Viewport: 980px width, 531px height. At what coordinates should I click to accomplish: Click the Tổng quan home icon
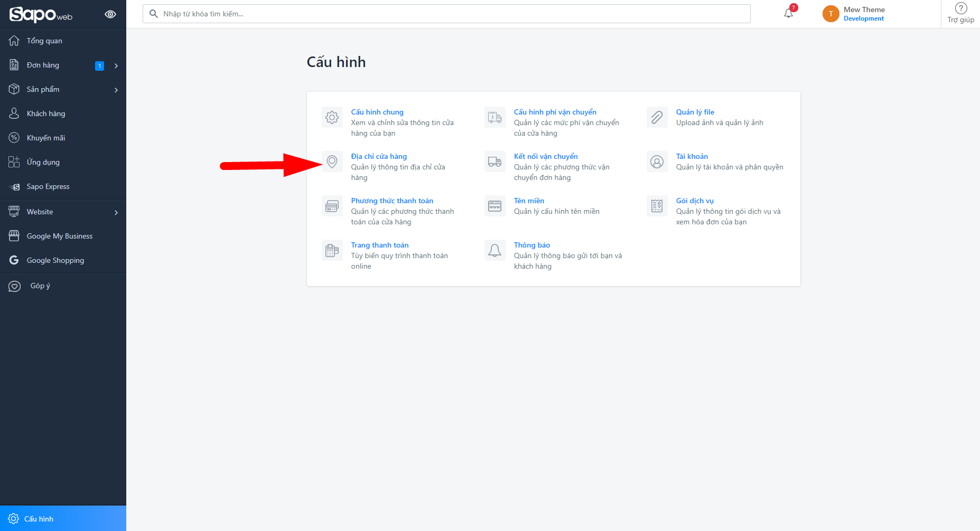(x=14, y=41)
